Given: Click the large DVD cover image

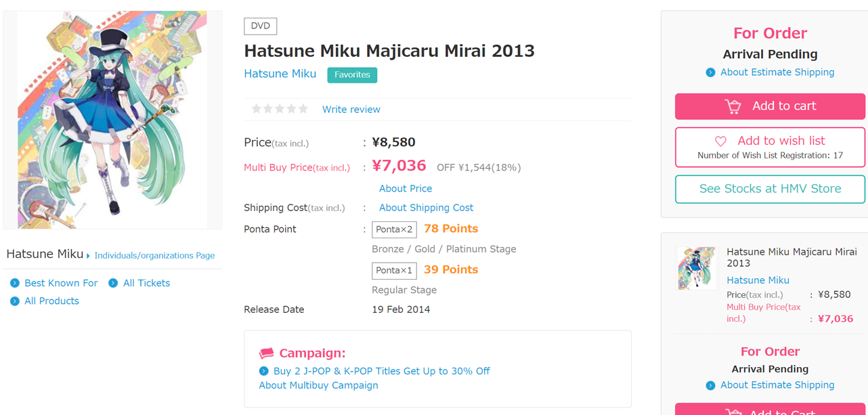Looking at the screenshot, I should coord(112,120).
